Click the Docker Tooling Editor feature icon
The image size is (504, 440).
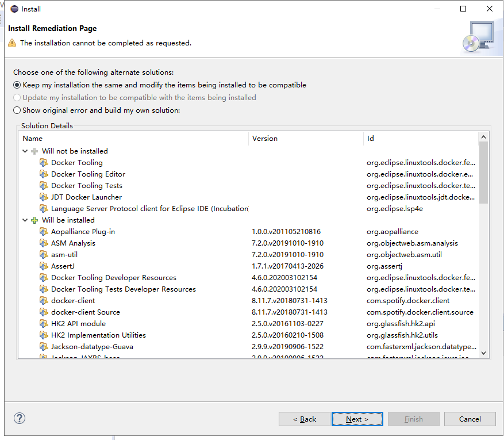click(x=44, y=174)
